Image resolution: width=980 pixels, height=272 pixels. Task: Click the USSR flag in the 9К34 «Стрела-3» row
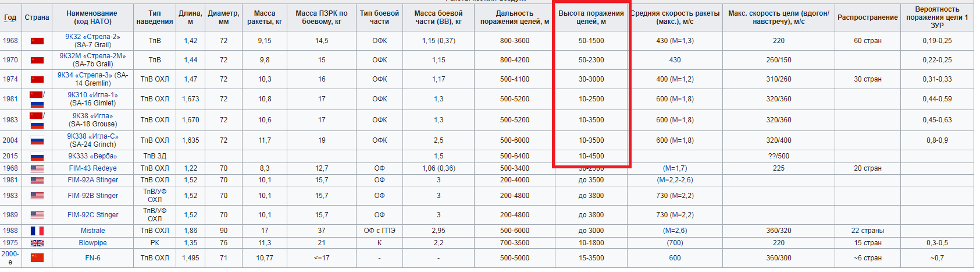(37, 79)
